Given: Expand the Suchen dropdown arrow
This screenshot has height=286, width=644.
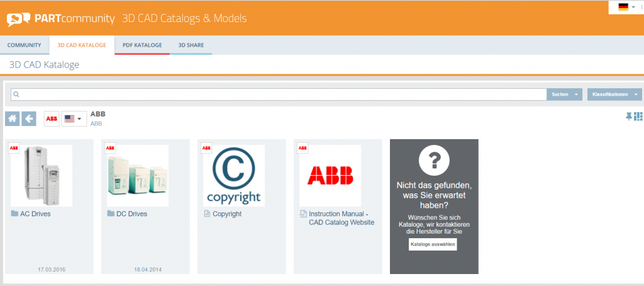Looking at the screenshot, I should coord(576,94).
